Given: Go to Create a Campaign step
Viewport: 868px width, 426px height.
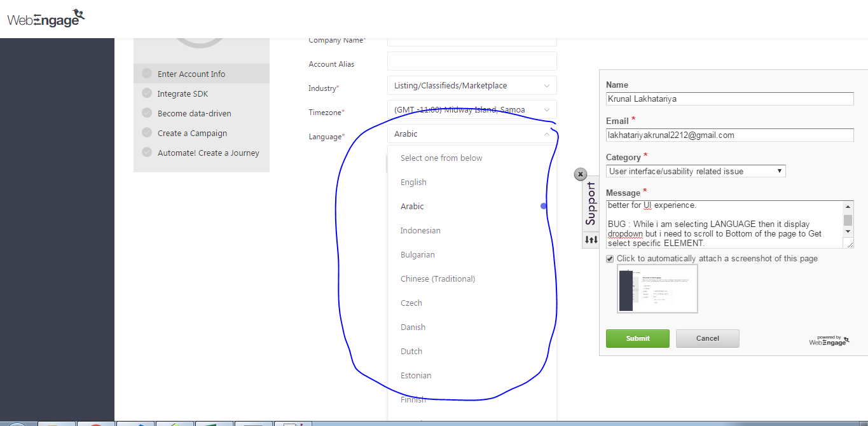Looking at the screenshot, I should point(202,133).
